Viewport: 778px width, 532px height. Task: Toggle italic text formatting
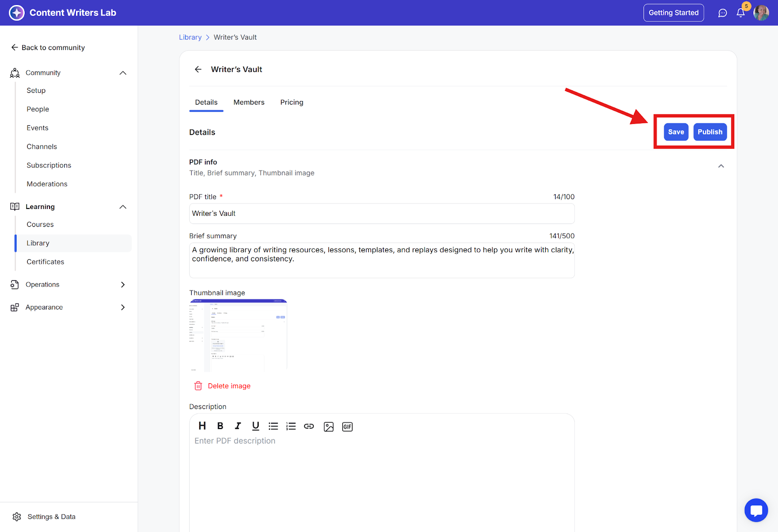tap(238, 426)
